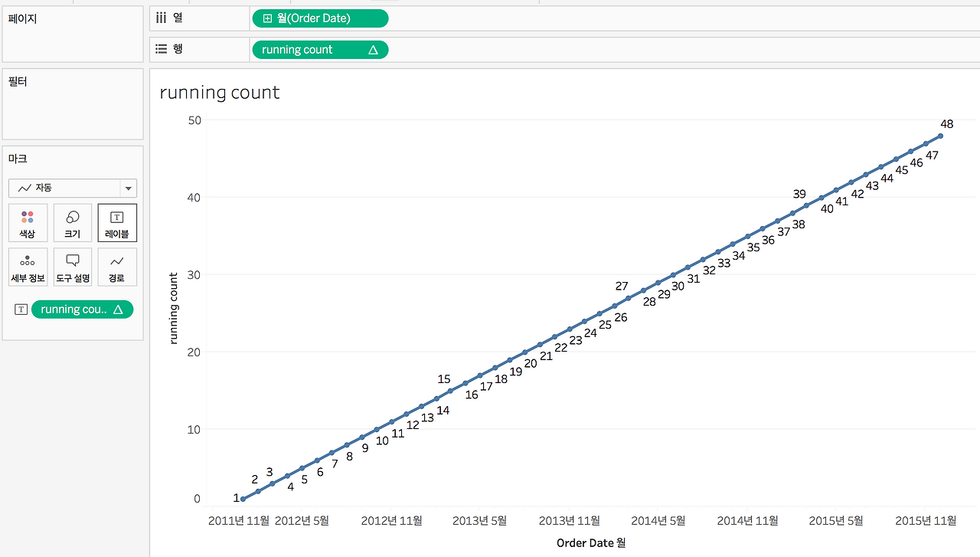This screenshot has height=557, width=980.
Task: Click the Order Date 월 axis title
Action: click(x=591, y=542)
